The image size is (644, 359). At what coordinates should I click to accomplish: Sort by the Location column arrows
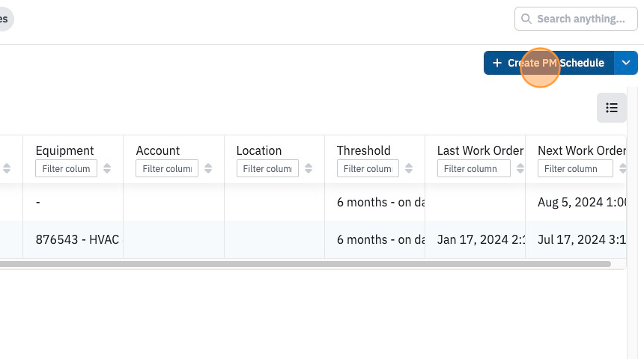point(309,168)
